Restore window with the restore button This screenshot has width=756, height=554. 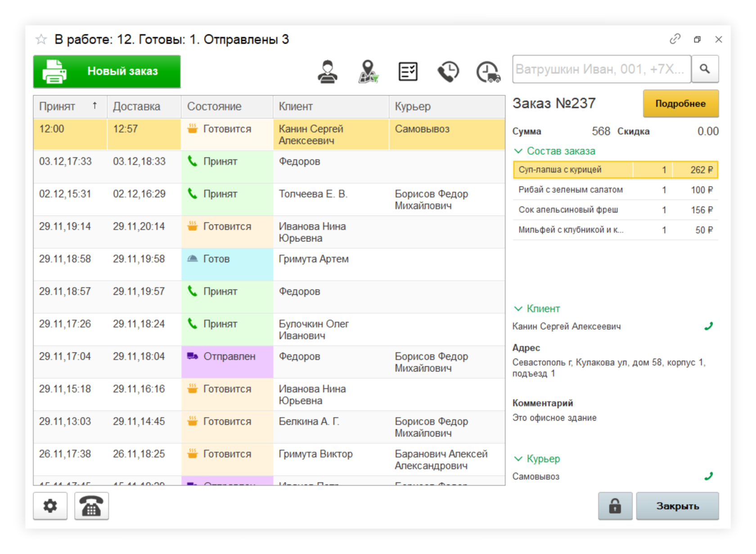click(x=697, y=40)
